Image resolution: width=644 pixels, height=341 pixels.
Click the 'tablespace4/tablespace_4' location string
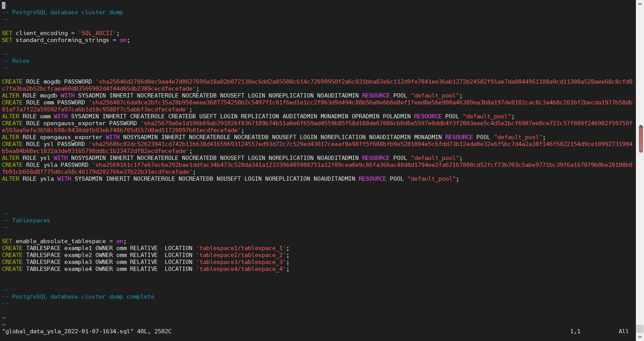[x=241, y=269]
